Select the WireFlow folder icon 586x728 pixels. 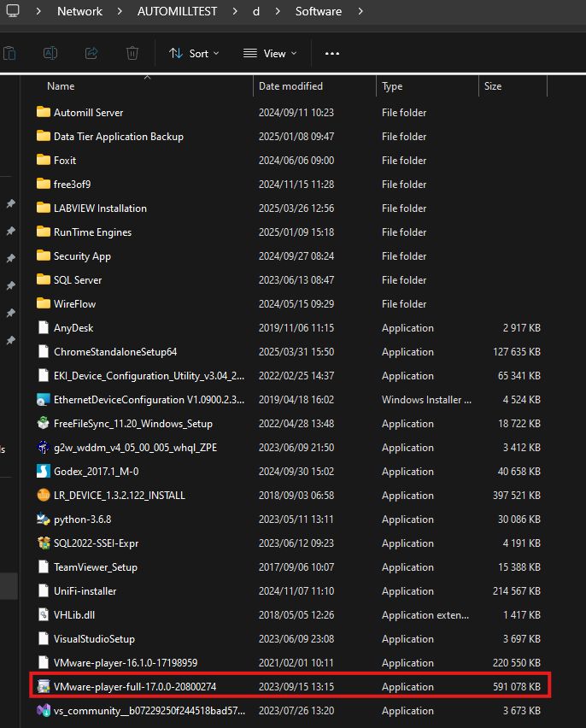tap(44, 303)
